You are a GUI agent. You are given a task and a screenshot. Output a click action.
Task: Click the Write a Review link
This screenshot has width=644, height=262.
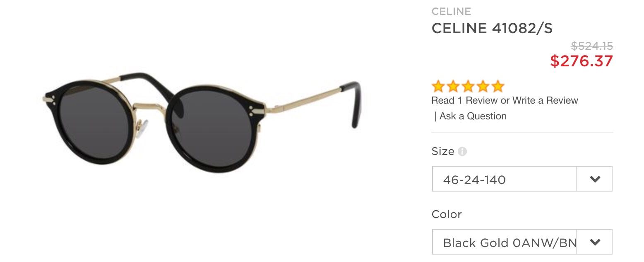545,100
